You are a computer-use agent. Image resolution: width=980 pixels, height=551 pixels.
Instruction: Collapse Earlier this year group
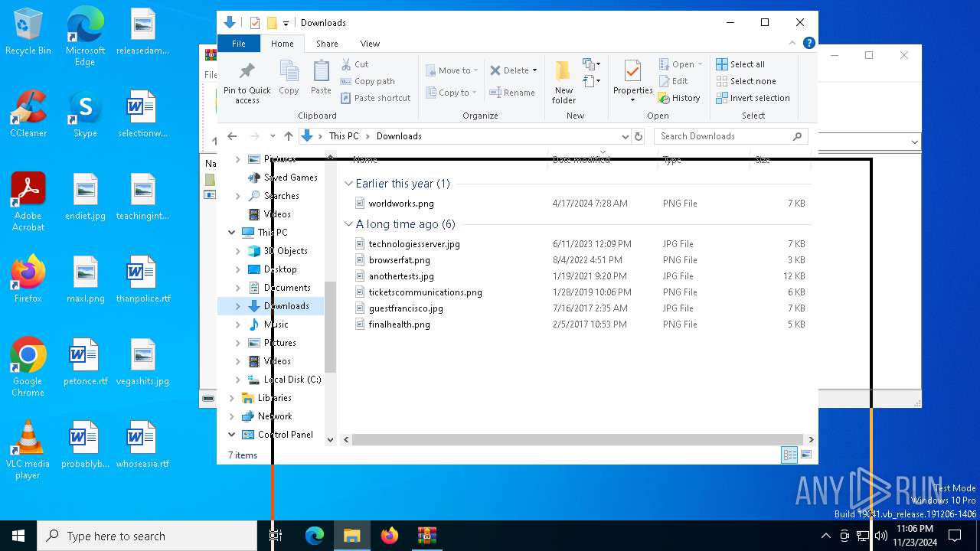348,184
